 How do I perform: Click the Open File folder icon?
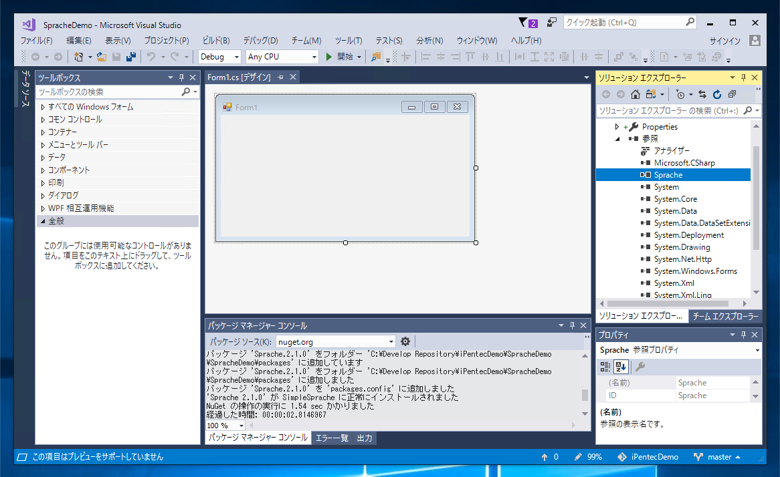point(101,57)
